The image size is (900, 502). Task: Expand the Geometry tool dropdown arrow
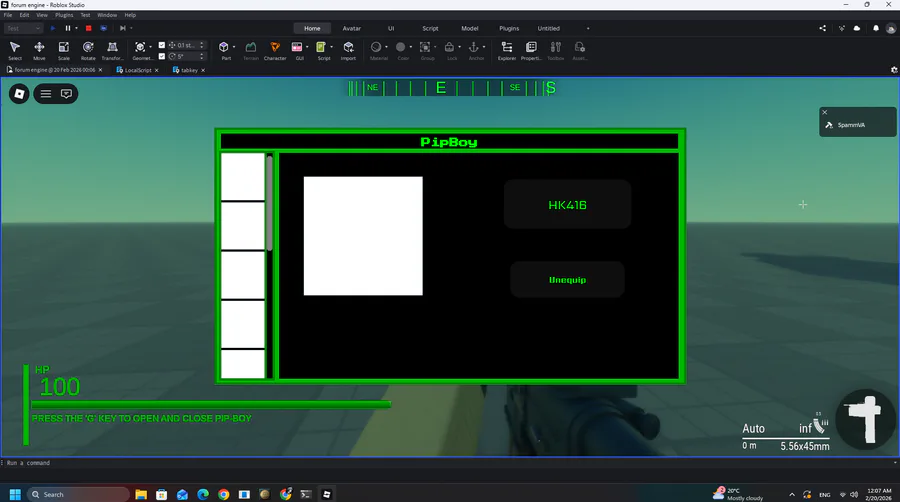150,47
